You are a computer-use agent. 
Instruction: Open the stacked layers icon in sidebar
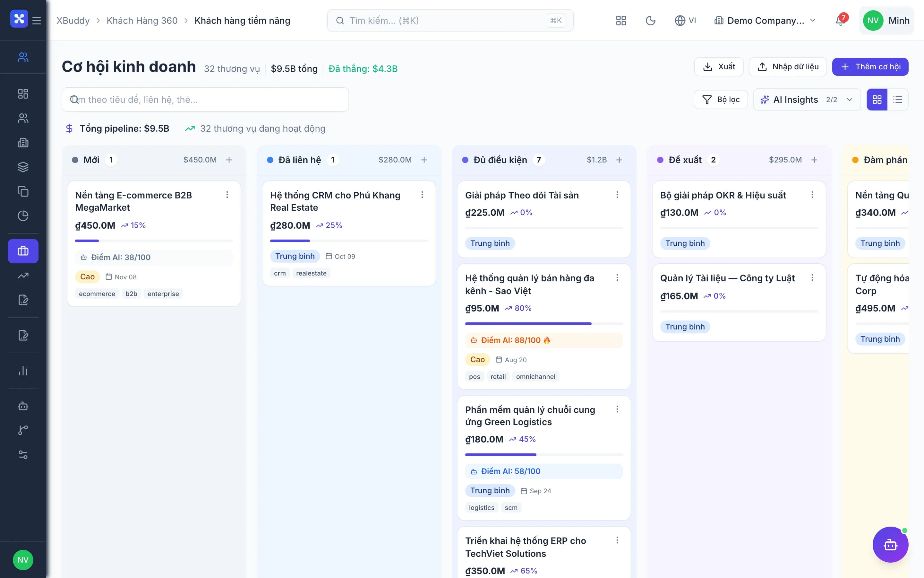click(x=23, y=167)
